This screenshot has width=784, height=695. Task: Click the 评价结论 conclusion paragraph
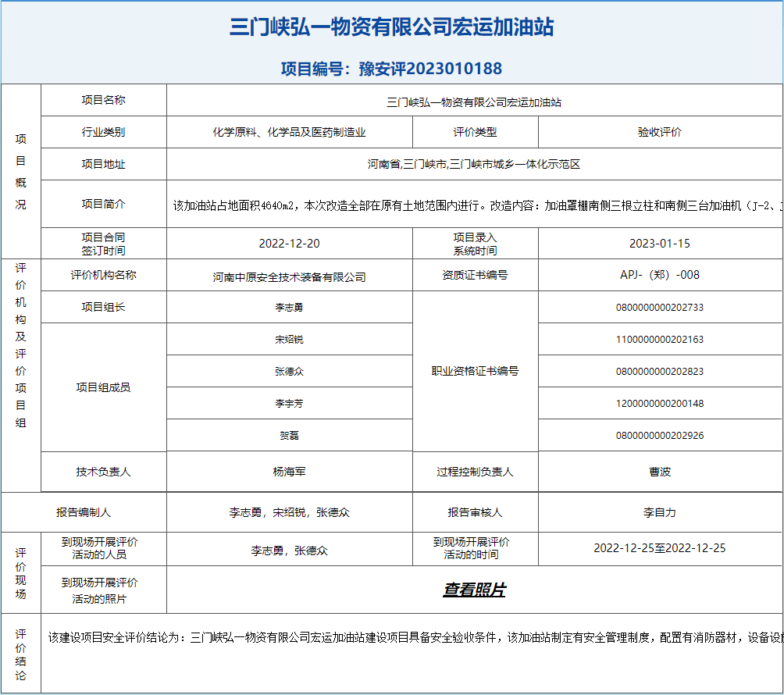(415, 637)
